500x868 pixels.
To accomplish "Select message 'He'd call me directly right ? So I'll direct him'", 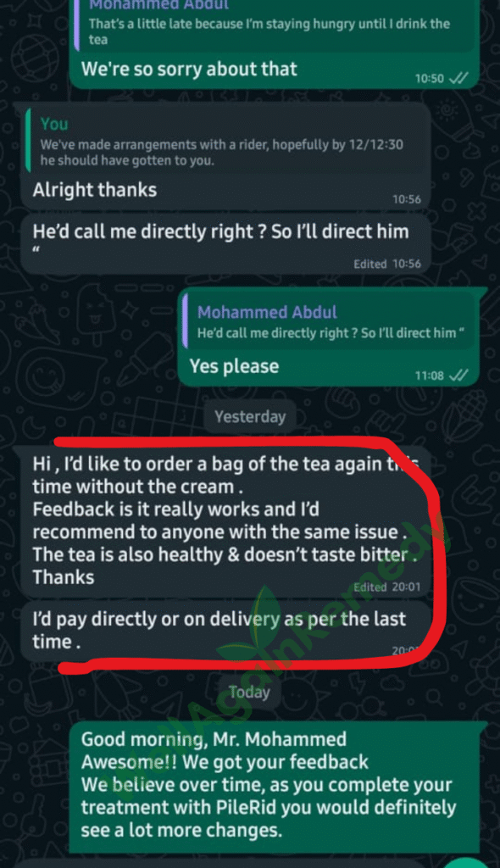I will coord(226,244).
